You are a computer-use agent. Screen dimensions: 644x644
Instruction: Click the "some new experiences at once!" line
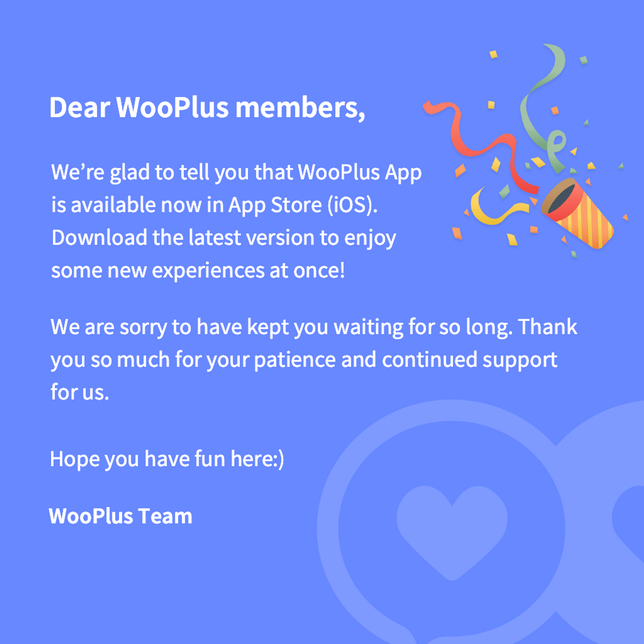[x=198, y=270]
